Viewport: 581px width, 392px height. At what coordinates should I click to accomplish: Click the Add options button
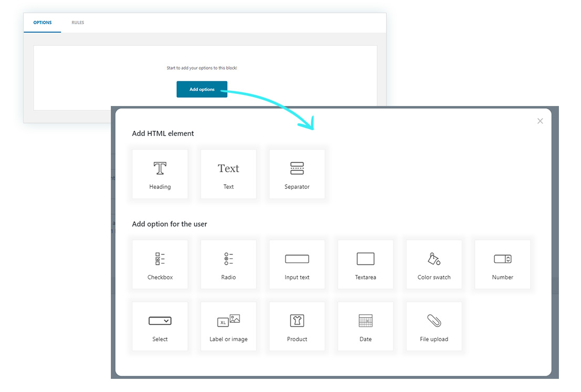[202, 89]
